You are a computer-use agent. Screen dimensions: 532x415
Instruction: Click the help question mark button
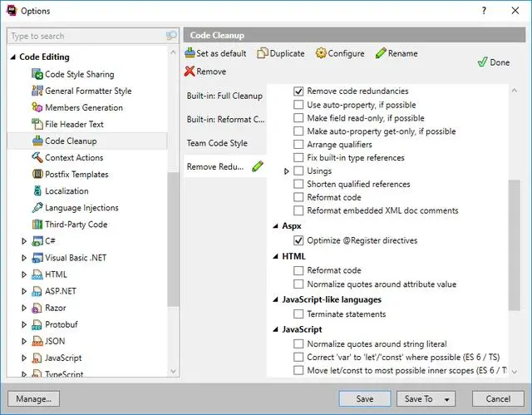[x=484, y=11]
